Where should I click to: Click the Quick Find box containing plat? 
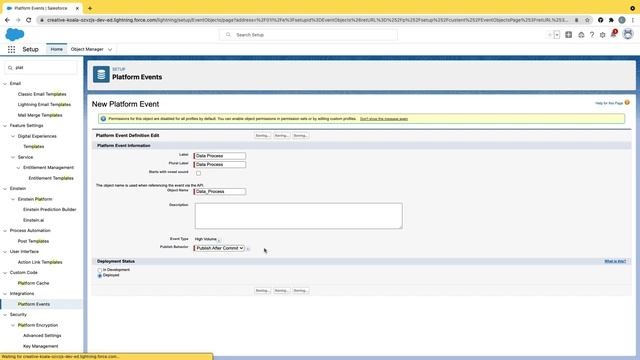(x=41, y=68)
